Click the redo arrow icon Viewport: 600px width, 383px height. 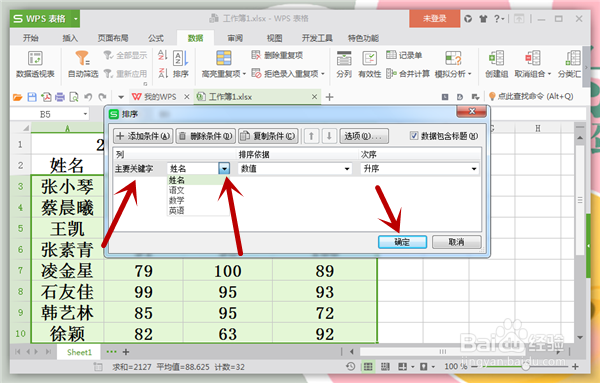102,97
